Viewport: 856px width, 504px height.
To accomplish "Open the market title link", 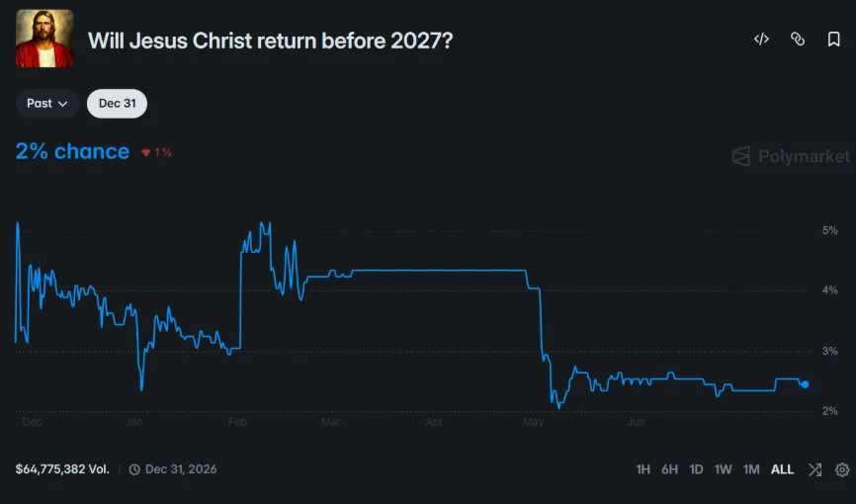I will (270, 41).
